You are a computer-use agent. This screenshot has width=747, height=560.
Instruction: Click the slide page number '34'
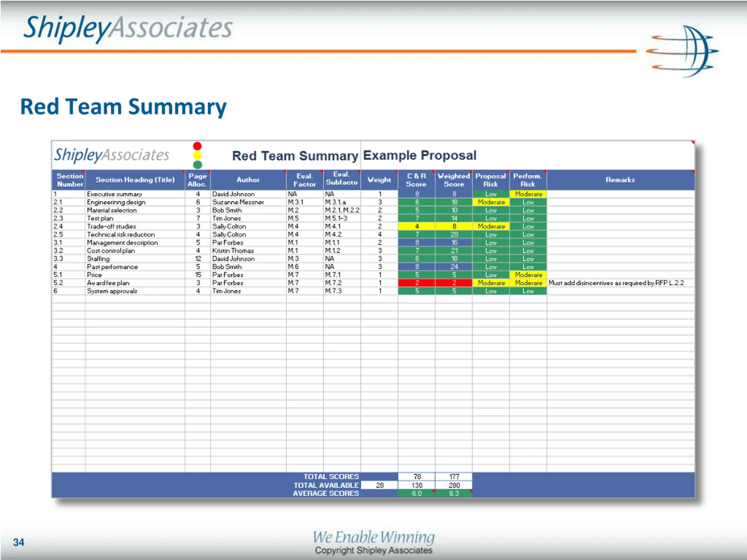point(19,542)
